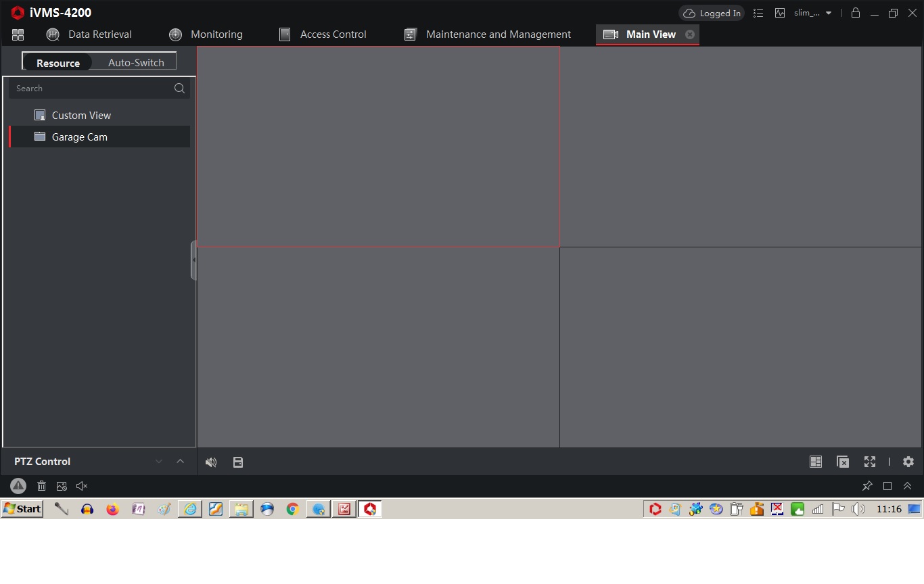This screenshot has width=924, height=584.
Task: Click the mute alarm sound icon
Action: [x=82, y=485]
